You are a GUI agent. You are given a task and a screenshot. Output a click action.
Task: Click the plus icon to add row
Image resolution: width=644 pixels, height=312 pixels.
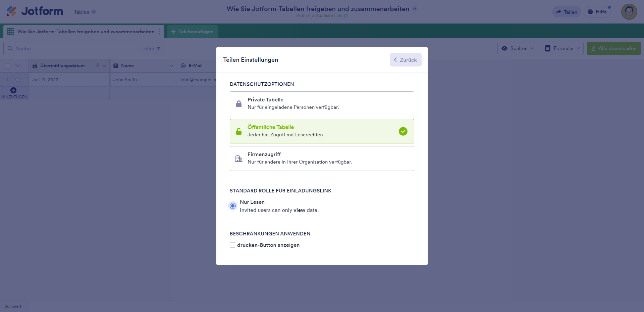point(13,90)
